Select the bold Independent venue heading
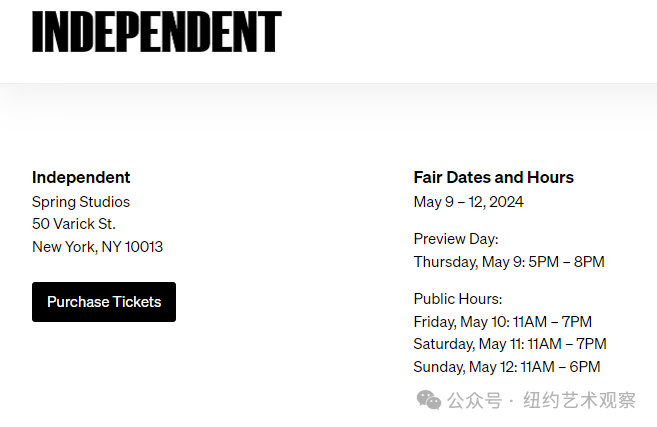 81,177
